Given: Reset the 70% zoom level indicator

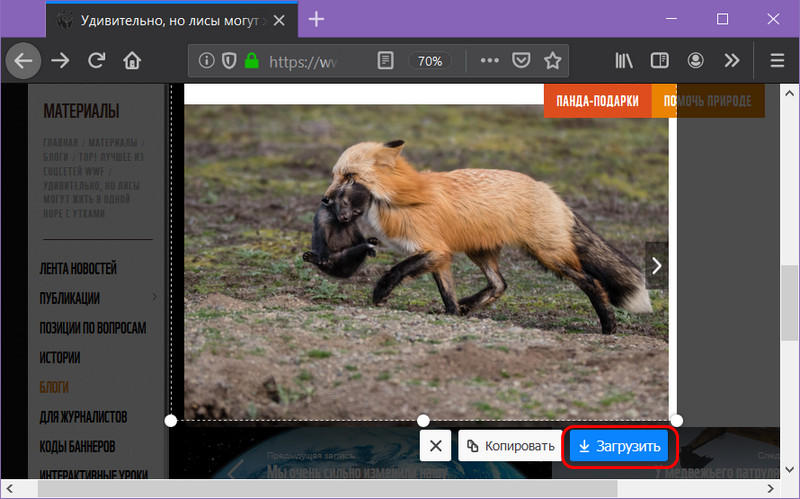Looking at the screenshot, I should [x=430, y=61].
